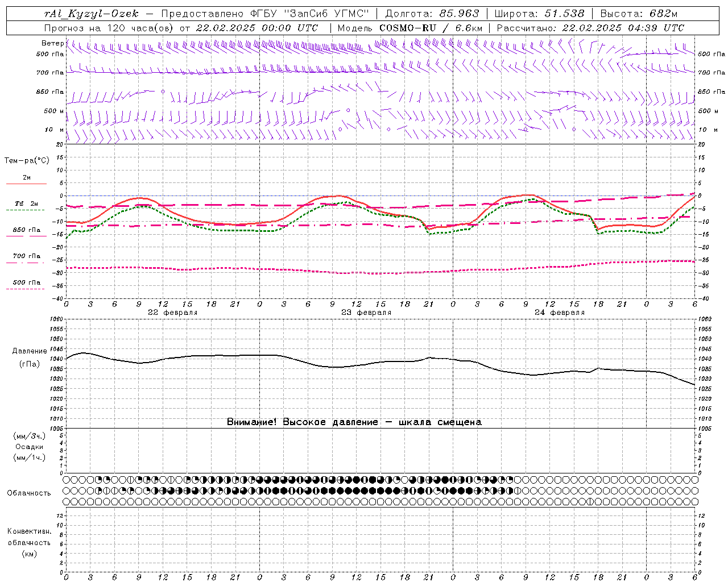
Task: Click the (гПа) unit label under Давление
Action: [30, 364]
